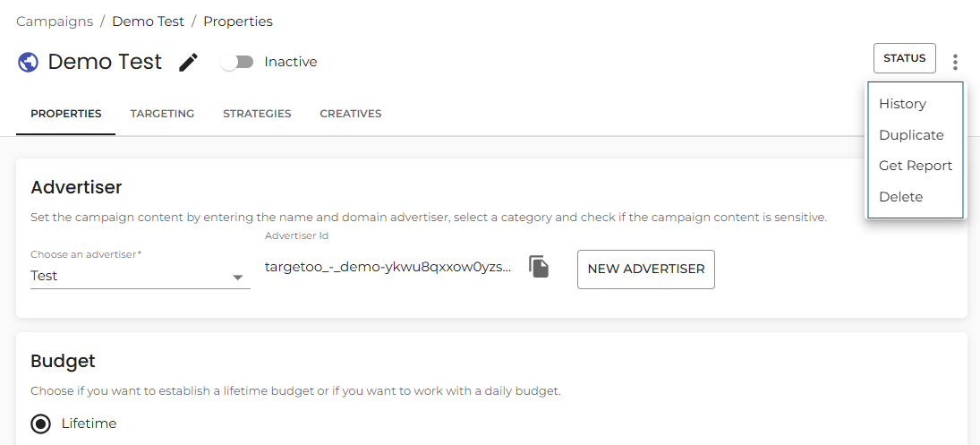Click the STATUS button

coord(905,58)
